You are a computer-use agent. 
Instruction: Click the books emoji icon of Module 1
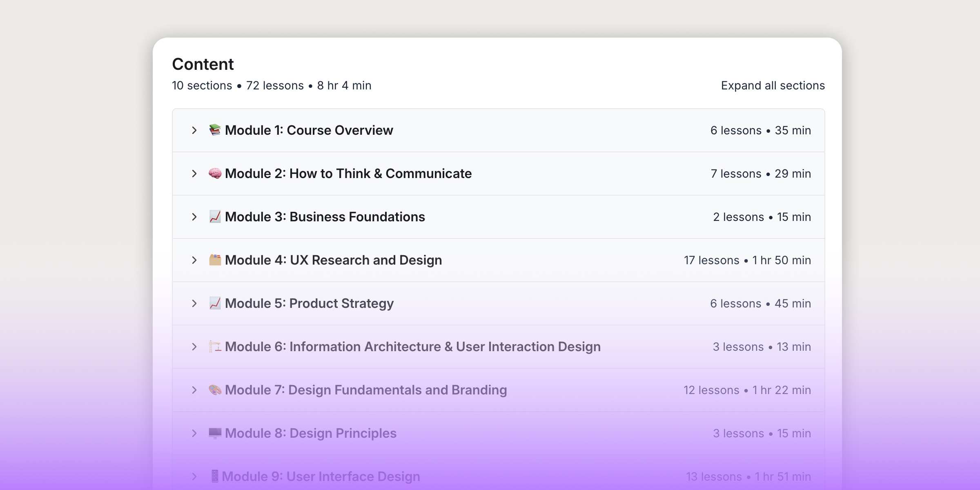click(215, 130)
